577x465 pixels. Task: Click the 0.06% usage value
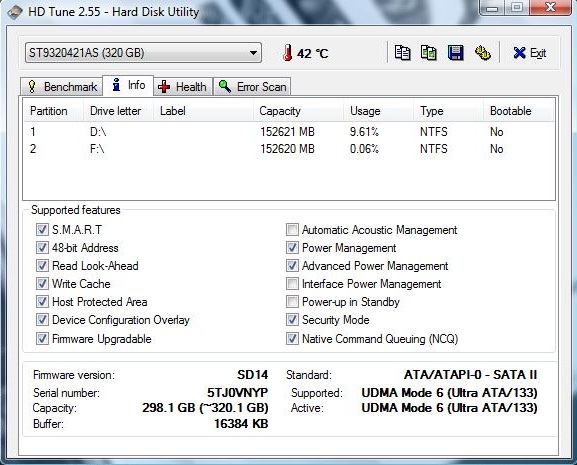click(364, 149)
